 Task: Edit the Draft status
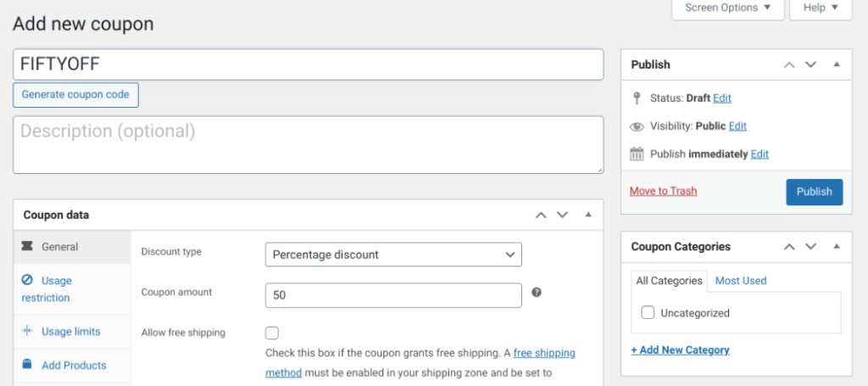pos(722,98)
